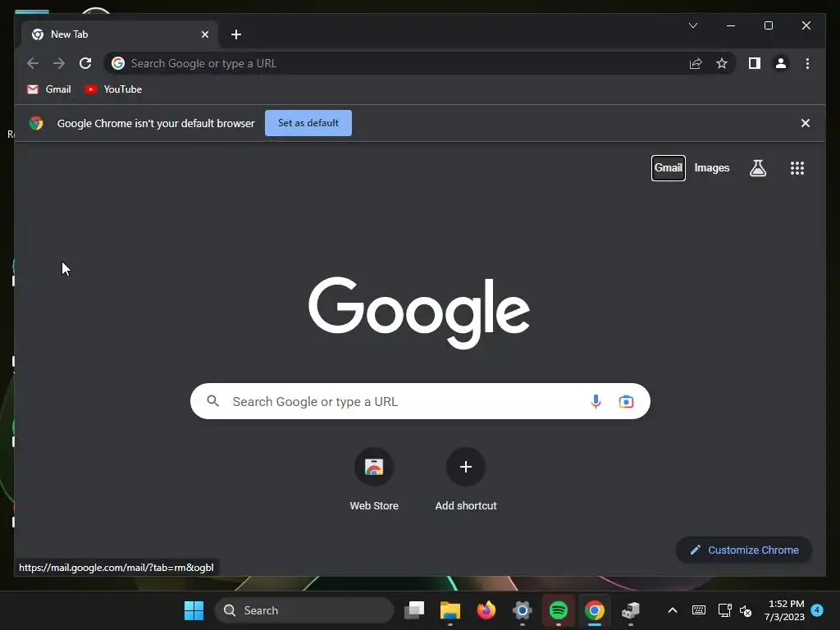Open Task View on the taskbar
The height and width of the screenshot is (630, 840).
pos(414,610)
